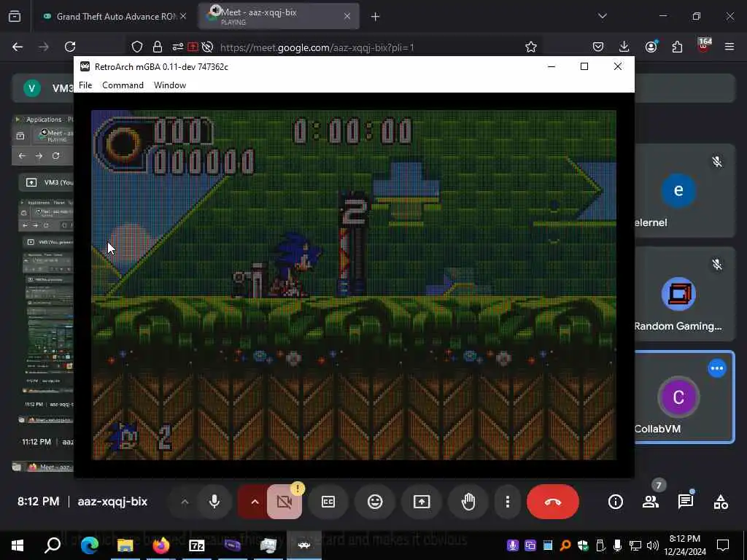Open the Firefox account icon
Viewport: 747px width, 560px height.
(651, 47)
